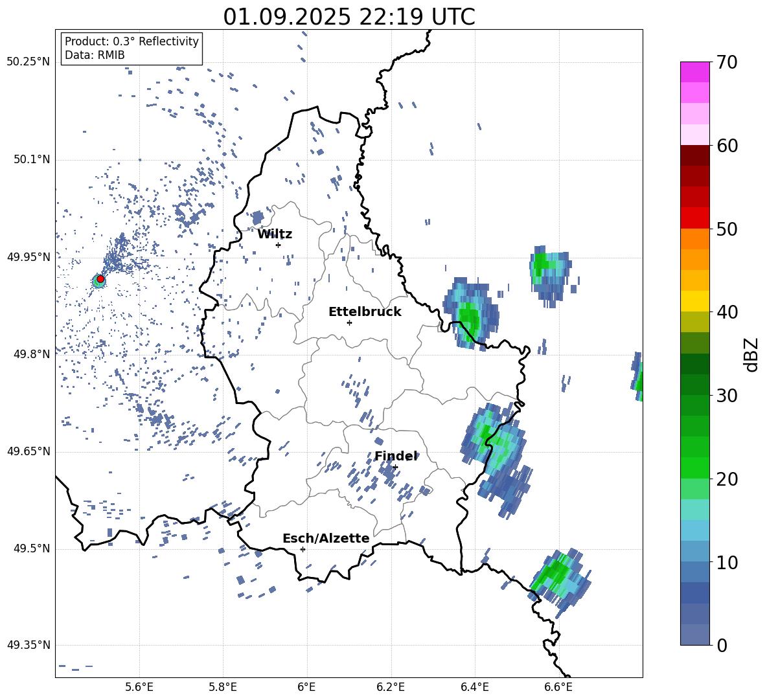
Task: Click the colorbar tick label 50
Action: point(727,229)
